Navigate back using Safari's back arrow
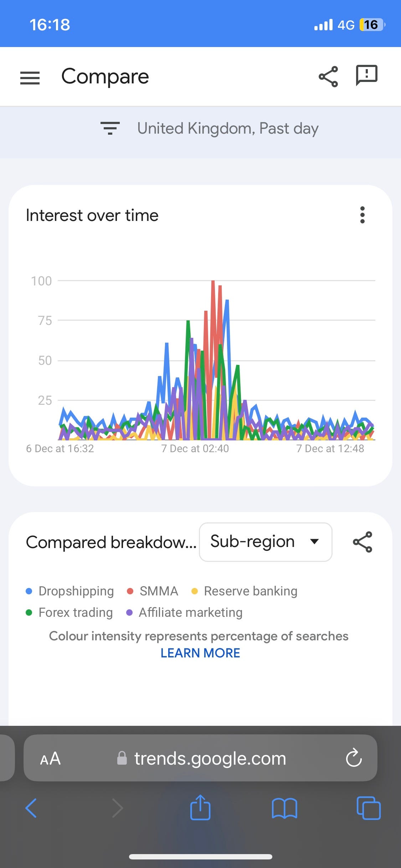This screenshot has height=868, width=401. pos(31,808)
